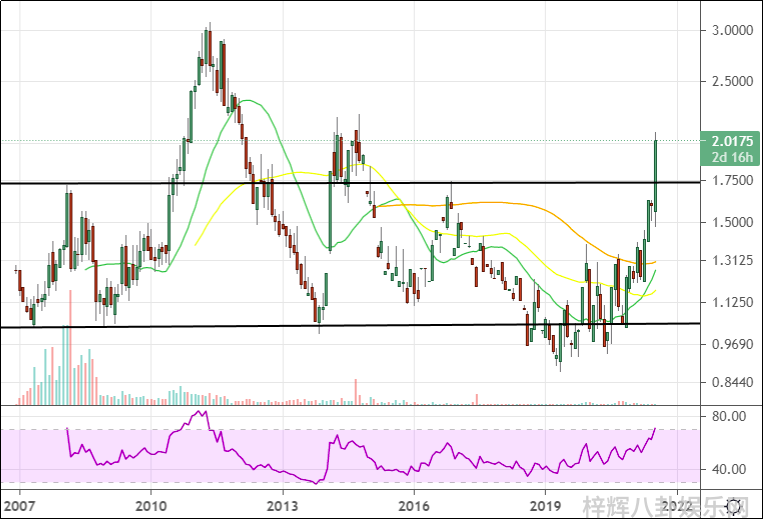This screenshot has height=520, width=764.
Task: Click the RSI 80.00 axis label
Action: point(729,417)
